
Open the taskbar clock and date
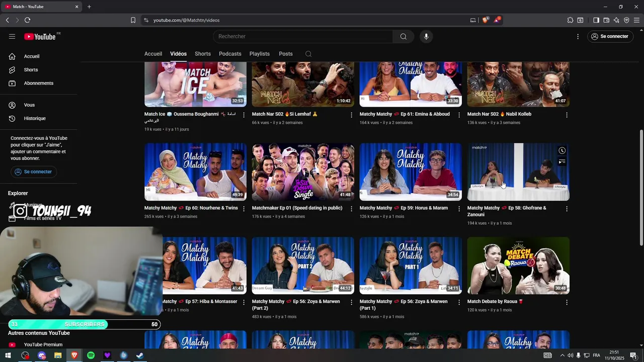pyautogui.click(x=614, y=355)
